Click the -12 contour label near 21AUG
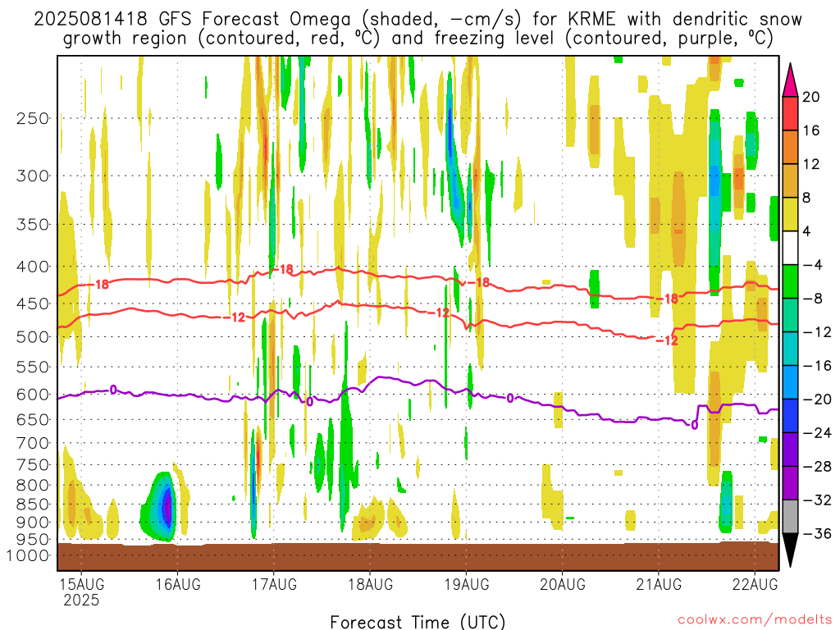Viewport: 840px width, 630px height. pos(668,340)
